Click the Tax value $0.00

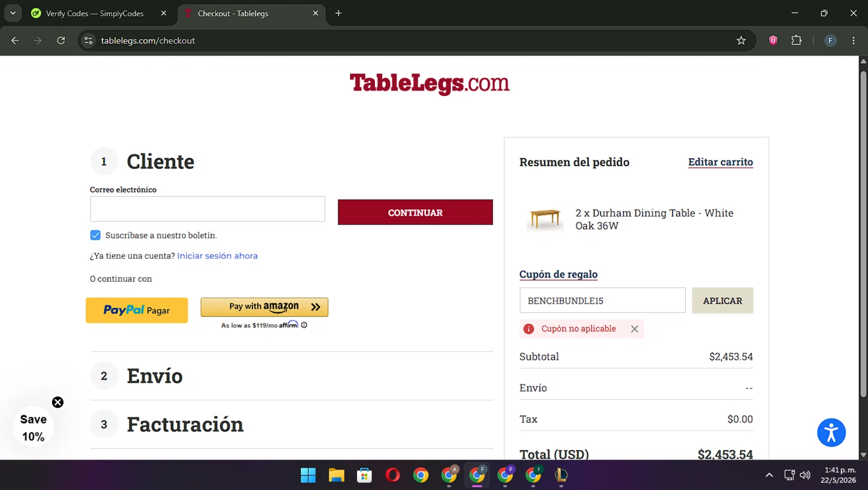(x=740, y=419)
